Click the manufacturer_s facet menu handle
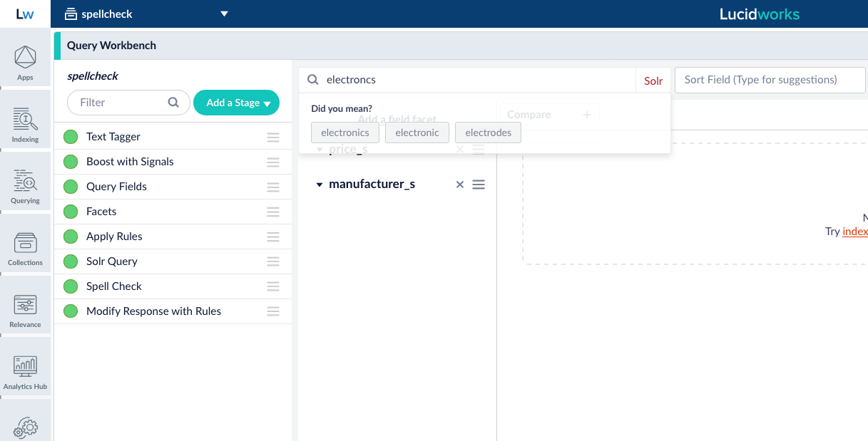The image size is (868, 441). (x=479, y=185)
